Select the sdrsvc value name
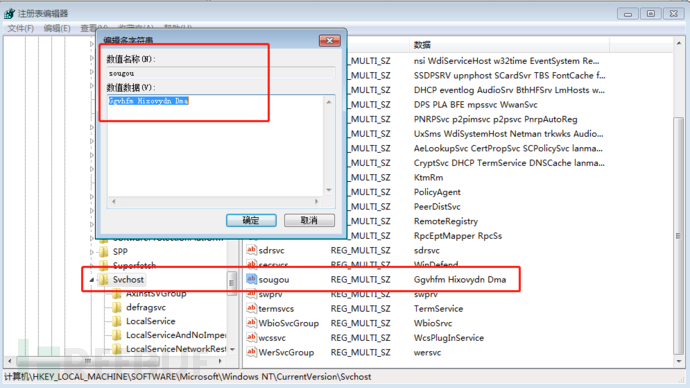The width and height of the screenshot is (690, 388). pos(271,250)
